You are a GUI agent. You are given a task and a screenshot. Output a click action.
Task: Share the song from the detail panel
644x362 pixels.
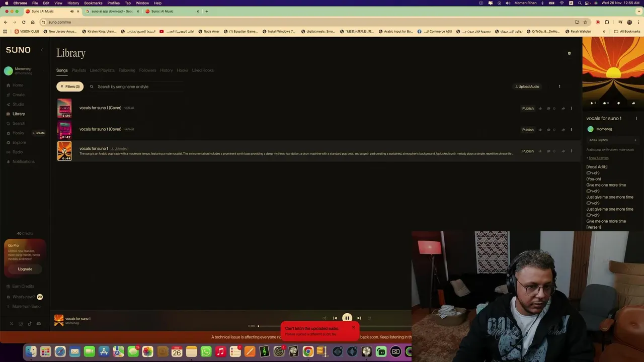point(633,103)
